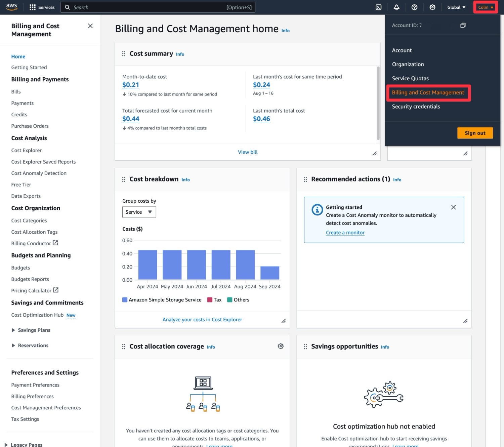Grab the Recommended actions drag handle

pos(305,179)
